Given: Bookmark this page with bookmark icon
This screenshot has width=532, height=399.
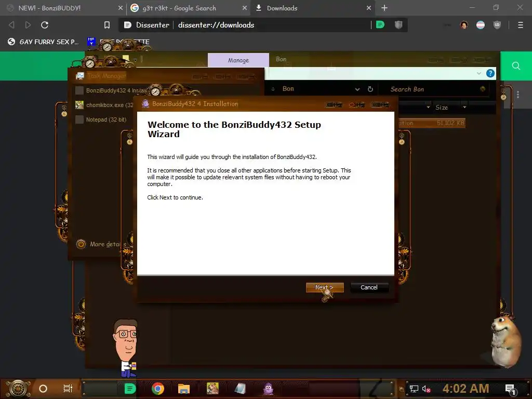Looking at the screenshot, I should 107,25.
